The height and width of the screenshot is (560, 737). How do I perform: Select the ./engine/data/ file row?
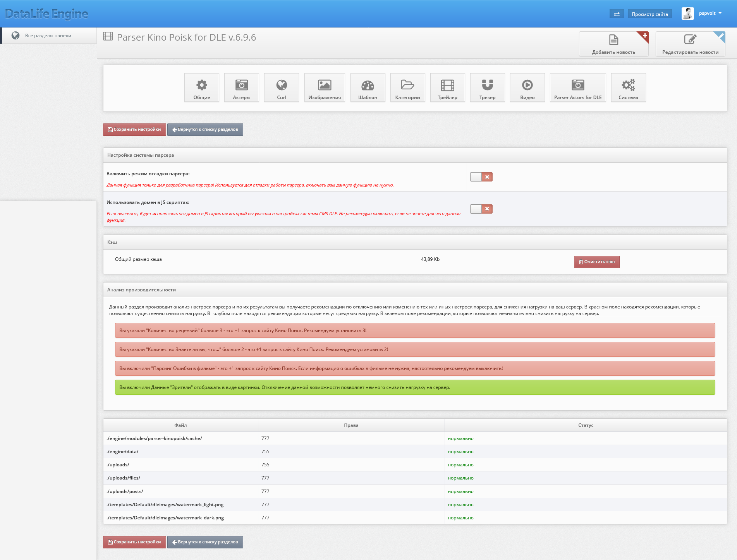point(415,452)
